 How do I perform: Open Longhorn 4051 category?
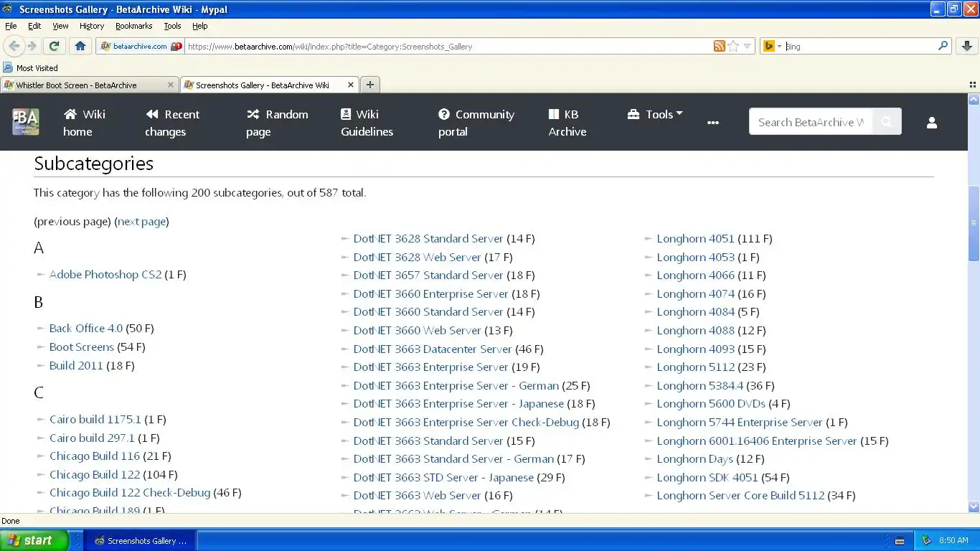click(x=695, y=239)
